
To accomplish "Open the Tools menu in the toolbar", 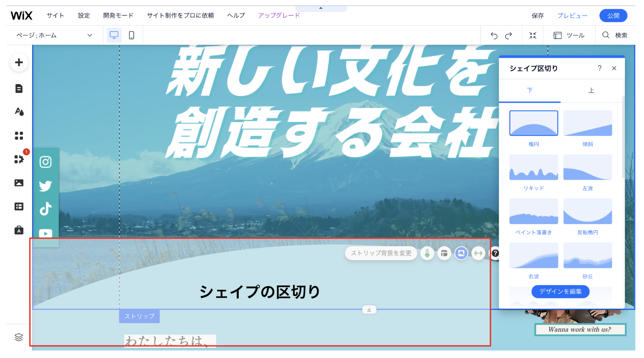I will tap(569, 35).
